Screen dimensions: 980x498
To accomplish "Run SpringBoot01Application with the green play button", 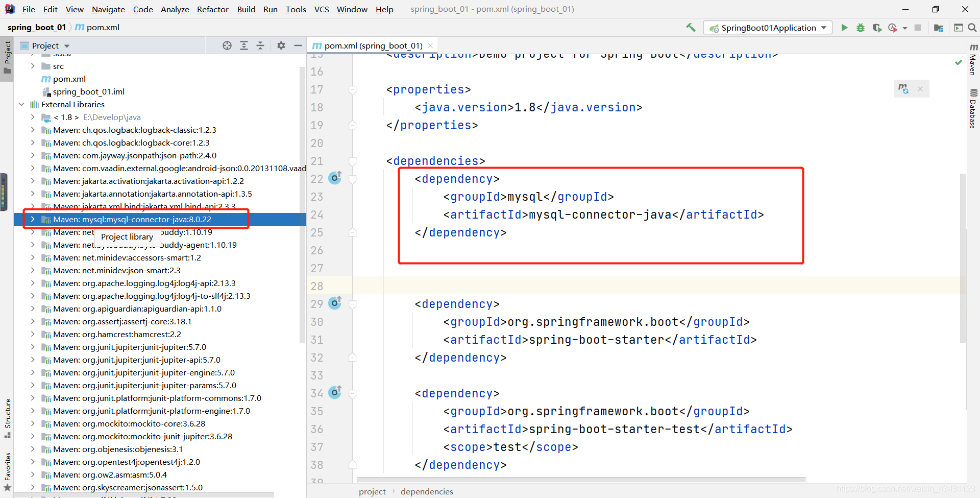I will (x=844, y=28).
